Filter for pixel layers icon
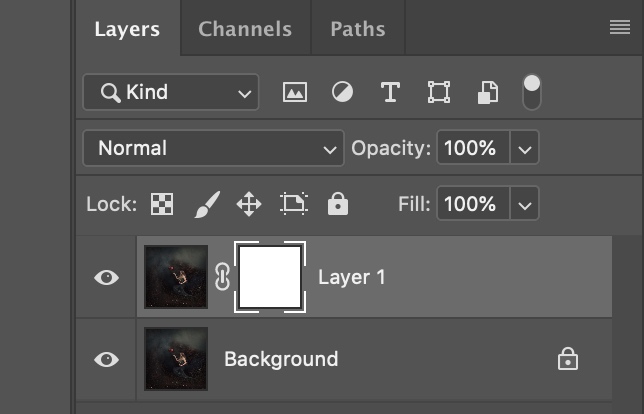The width and height of the screenshot is (644, 414). click(295, 92)
